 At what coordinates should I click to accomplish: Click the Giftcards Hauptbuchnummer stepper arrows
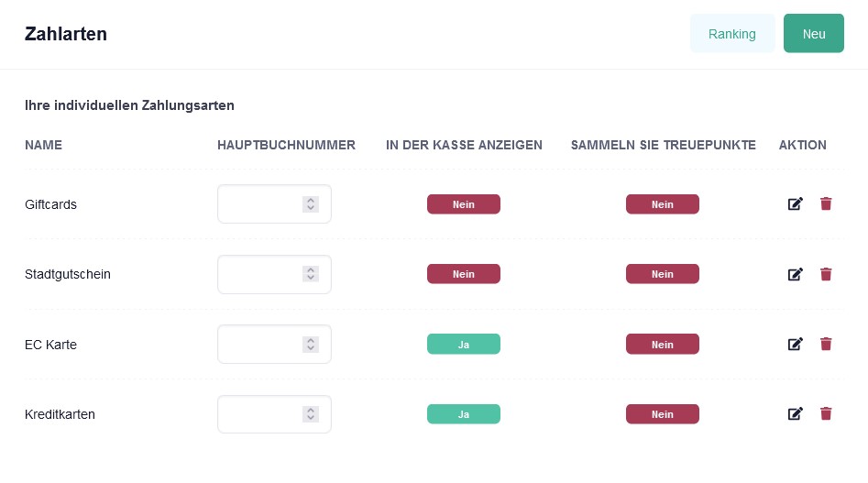[x=311, y=204]
